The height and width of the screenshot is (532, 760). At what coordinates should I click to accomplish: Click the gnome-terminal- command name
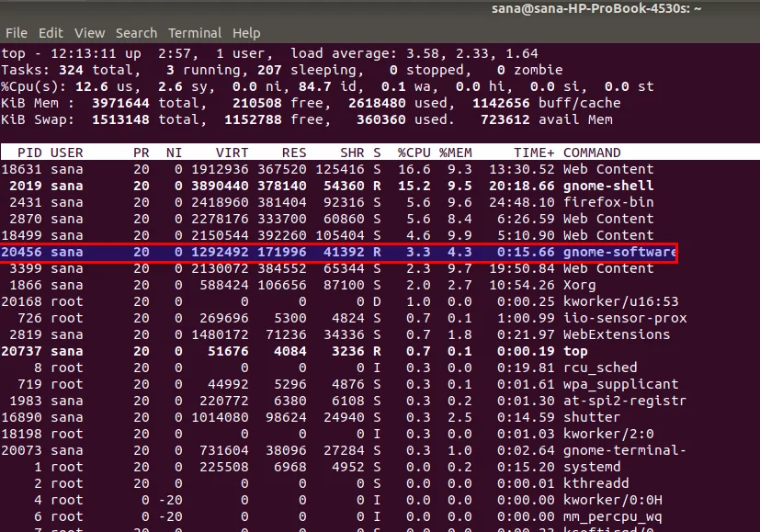click(x=625, y=450)
